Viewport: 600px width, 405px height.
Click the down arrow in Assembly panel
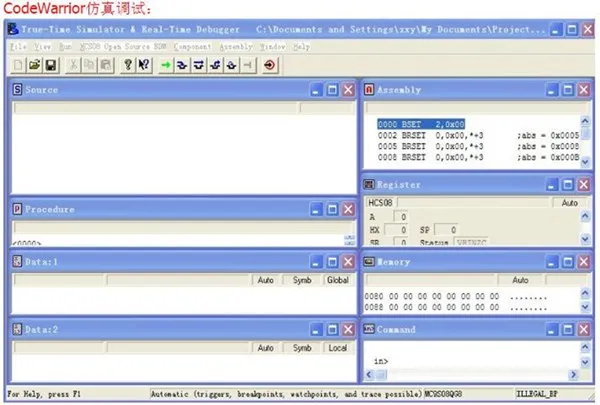[x=585, y=162]
